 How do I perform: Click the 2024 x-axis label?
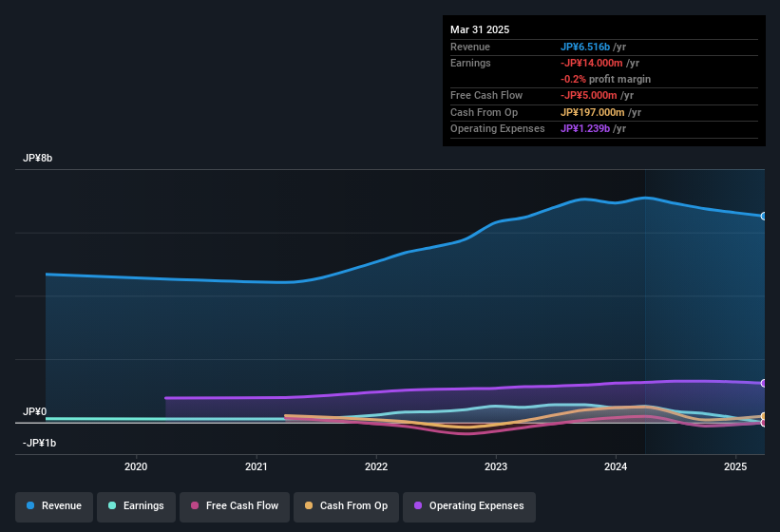616,466
